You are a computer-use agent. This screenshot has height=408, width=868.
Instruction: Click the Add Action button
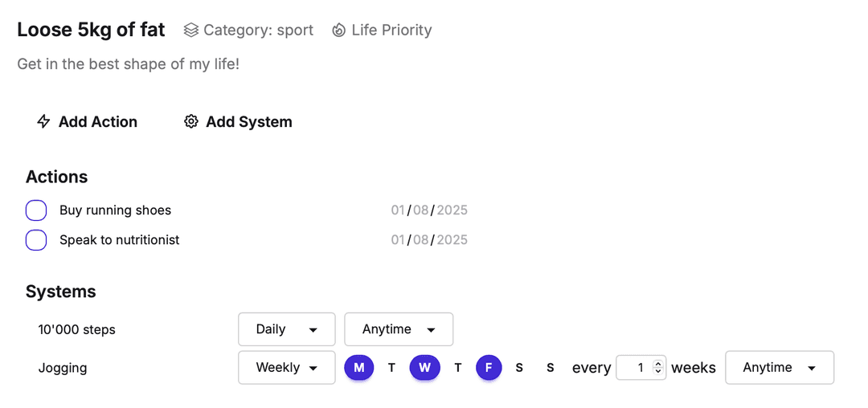pos(88,122)
